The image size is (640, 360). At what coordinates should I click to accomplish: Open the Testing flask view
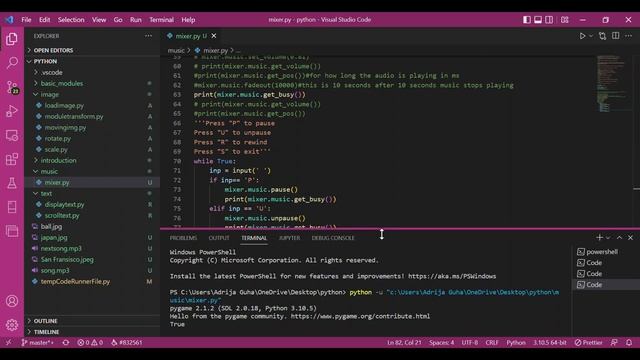[12, 183]
